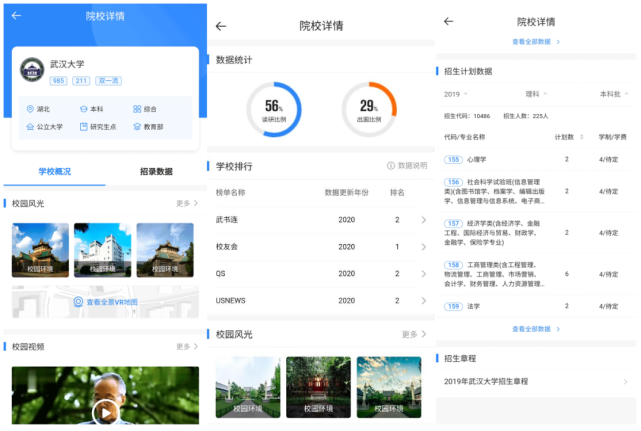
Task: Expand the USNEWS ranking row chevron
Action: click(424, 301)
